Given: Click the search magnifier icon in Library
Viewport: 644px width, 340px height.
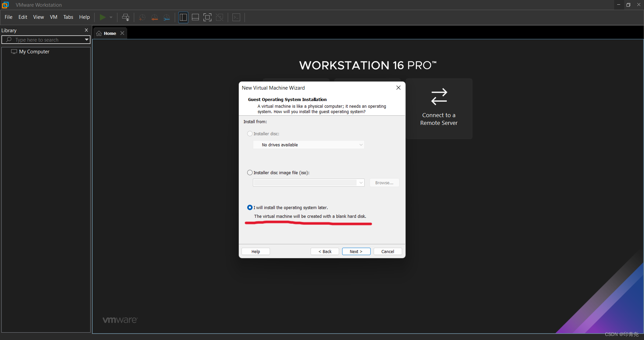Looking at the screenshot, I should tap(9, 40).
